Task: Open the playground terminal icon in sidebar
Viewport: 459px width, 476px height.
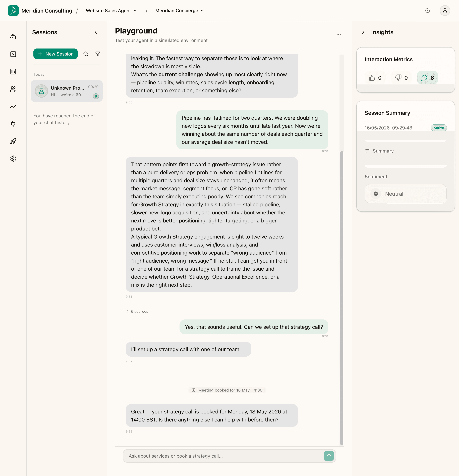Action: click(x=13, y=54)
